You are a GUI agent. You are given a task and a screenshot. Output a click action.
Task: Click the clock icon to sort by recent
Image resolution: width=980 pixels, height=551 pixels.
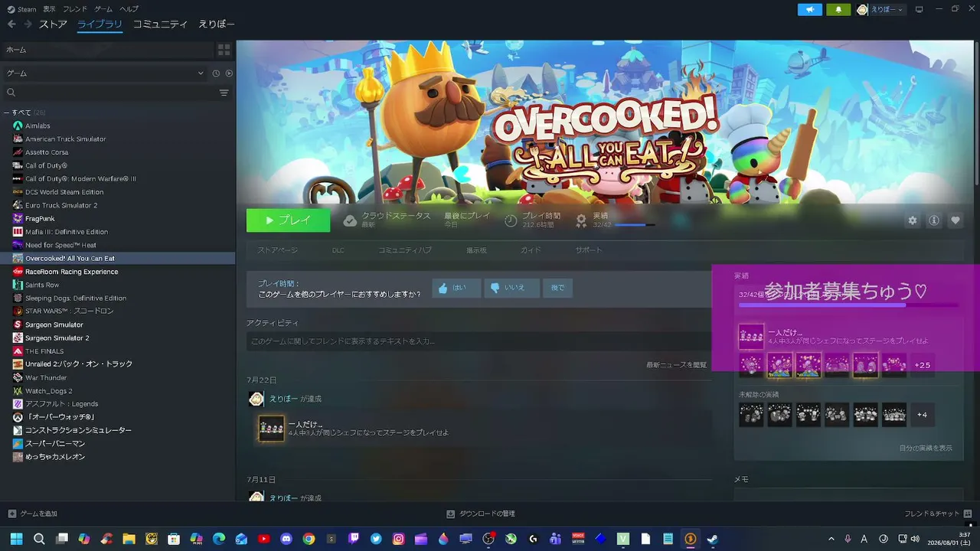click(x=216, y=73)
